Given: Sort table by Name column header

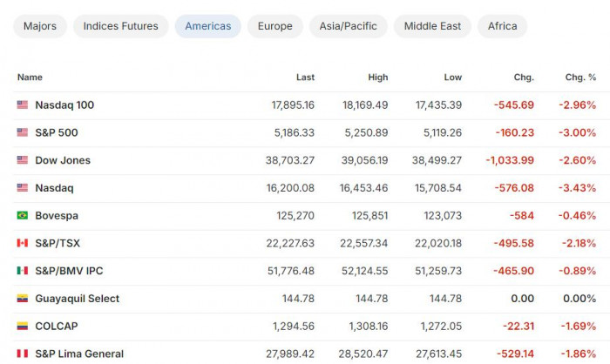Looking at the screenshot, I should [x=30, y=77].
